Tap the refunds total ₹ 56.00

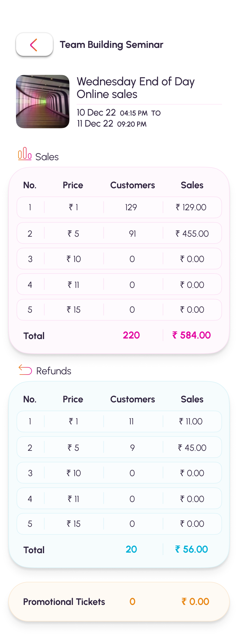[192, 549]
